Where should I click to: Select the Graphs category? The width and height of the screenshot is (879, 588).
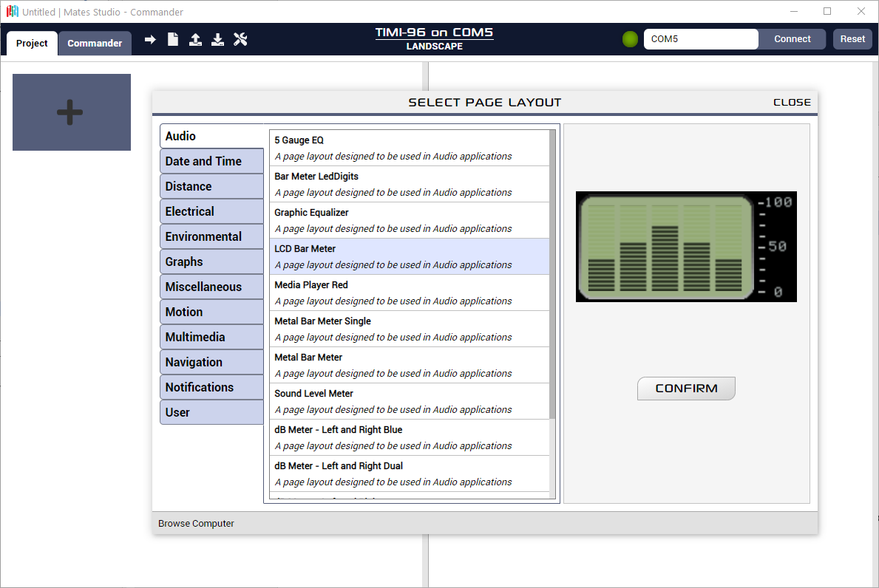pyautogui.click(x=212, y=261)
